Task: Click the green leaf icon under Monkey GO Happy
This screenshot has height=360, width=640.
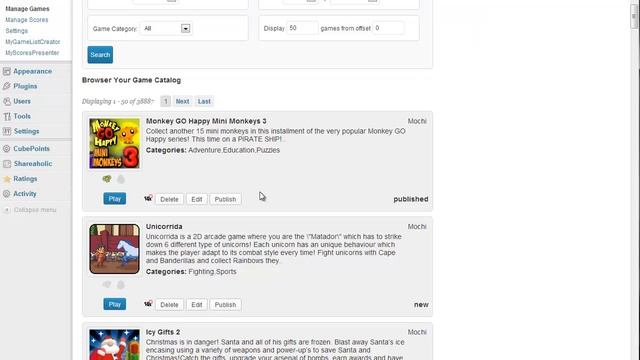Action: point(107,179)
